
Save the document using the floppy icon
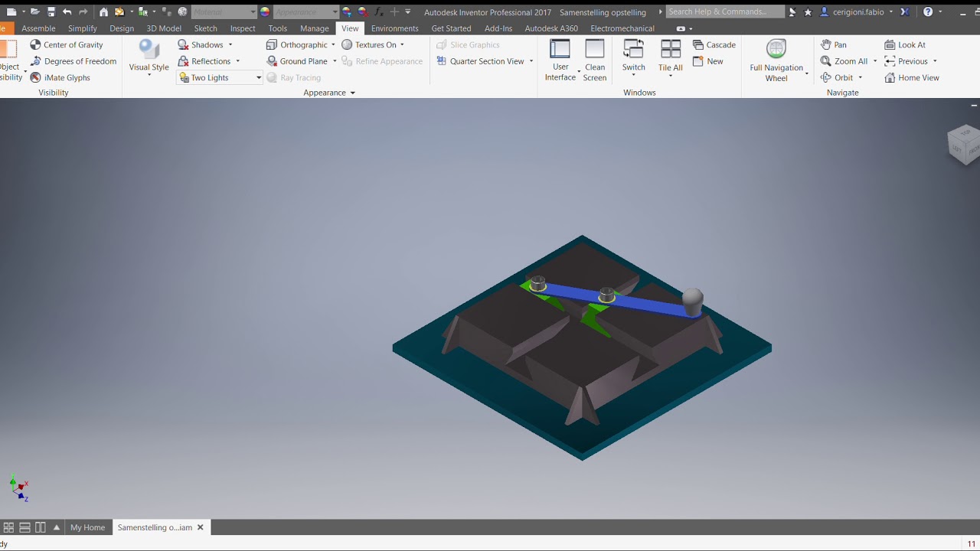point(51,11)
